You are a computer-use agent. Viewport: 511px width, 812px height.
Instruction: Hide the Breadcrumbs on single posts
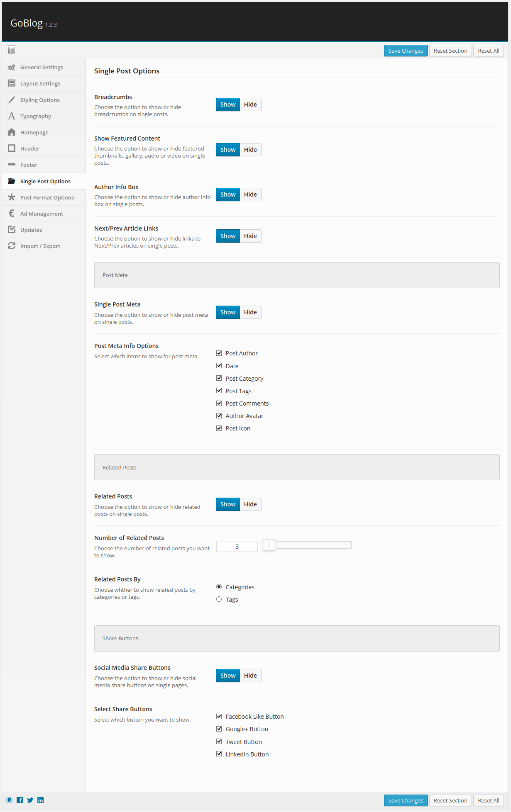[250, 105]
